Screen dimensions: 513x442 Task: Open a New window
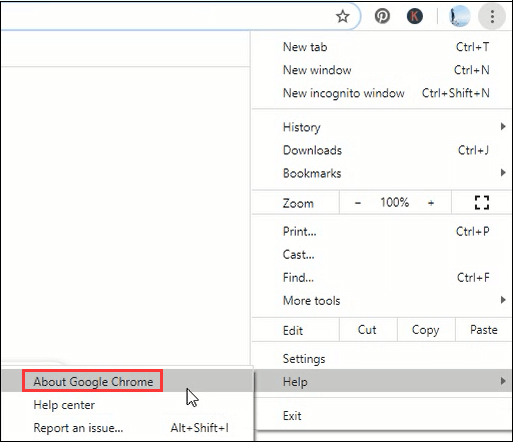[x=382, y=70]
